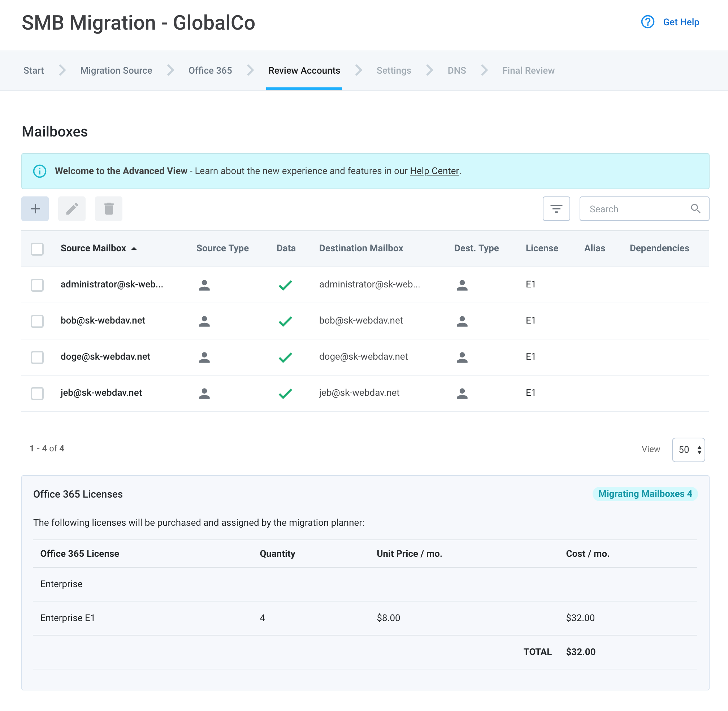728x711 pixels.
Task: Click destination type icon for administrator row
Action: 462,285
